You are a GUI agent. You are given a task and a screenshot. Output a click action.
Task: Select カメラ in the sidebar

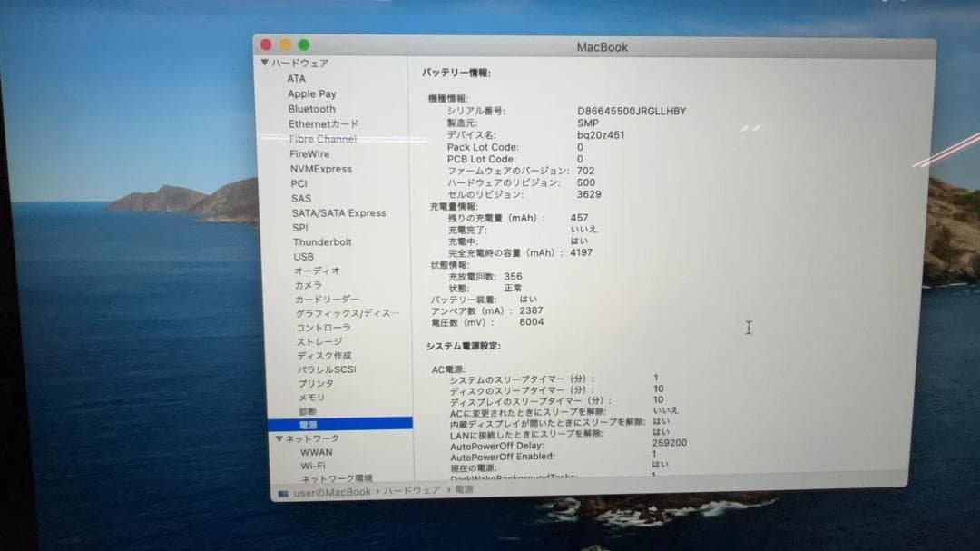click(x=308, y=285)
